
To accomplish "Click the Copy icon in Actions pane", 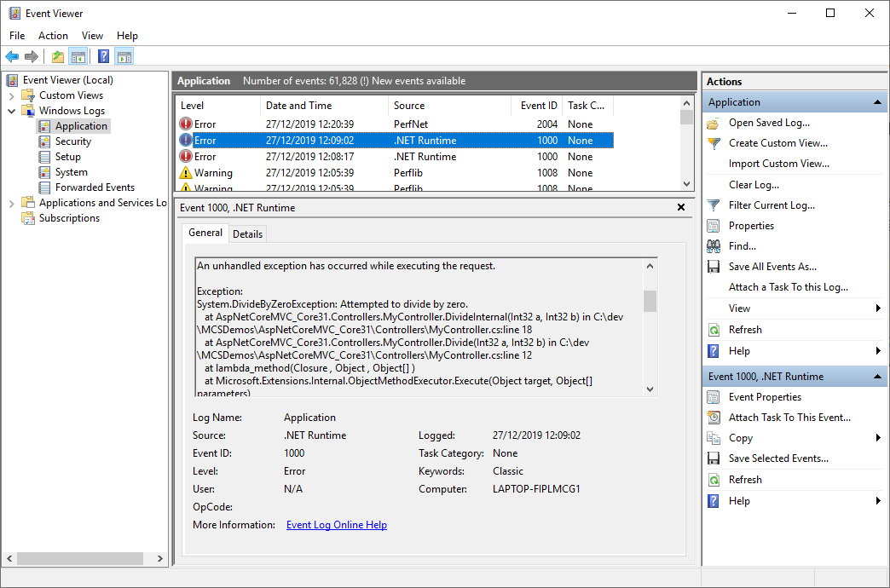I will coord(714,438).
